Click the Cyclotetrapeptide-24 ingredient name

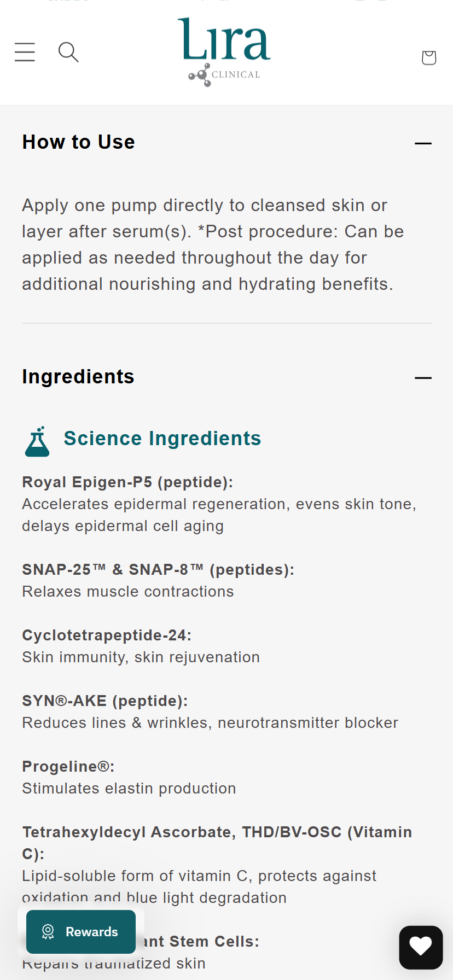pos(107,635)
